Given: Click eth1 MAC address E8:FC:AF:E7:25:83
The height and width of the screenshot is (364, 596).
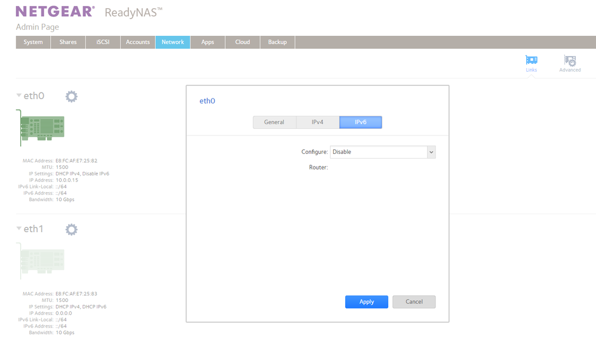Looking at the screenshot, I should point(76,294).
